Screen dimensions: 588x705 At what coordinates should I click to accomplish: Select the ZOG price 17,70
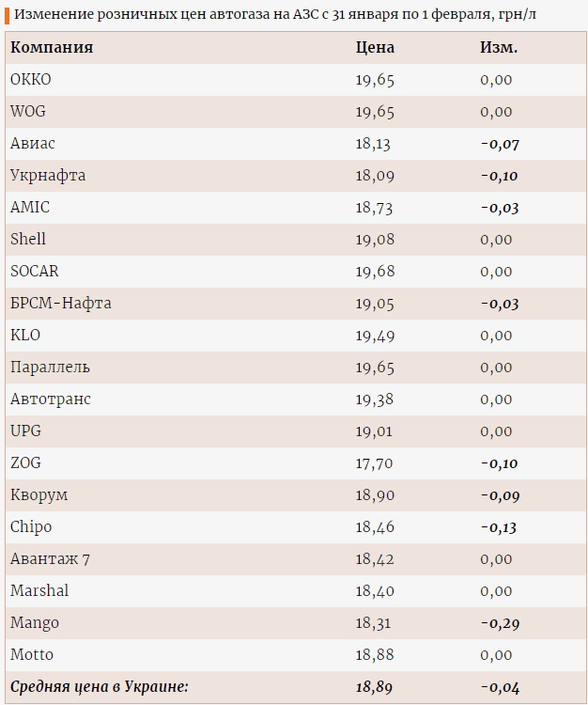pos(375,463)
